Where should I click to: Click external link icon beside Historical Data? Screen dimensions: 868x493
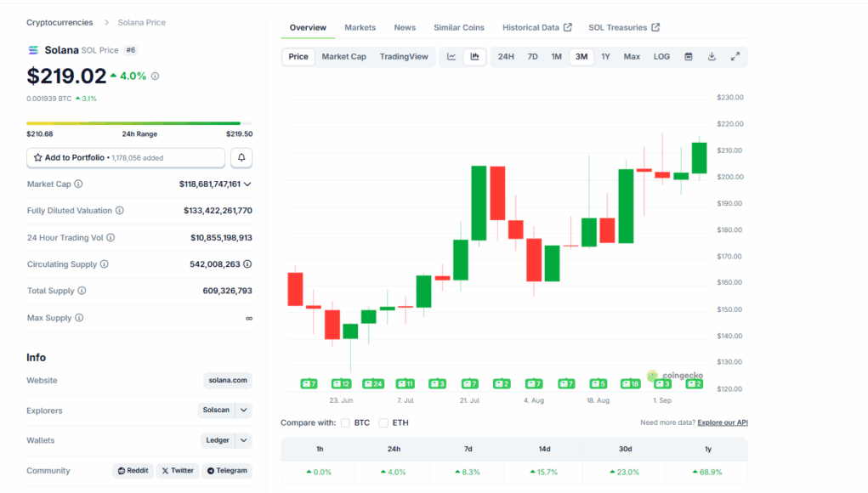(568, 28)
